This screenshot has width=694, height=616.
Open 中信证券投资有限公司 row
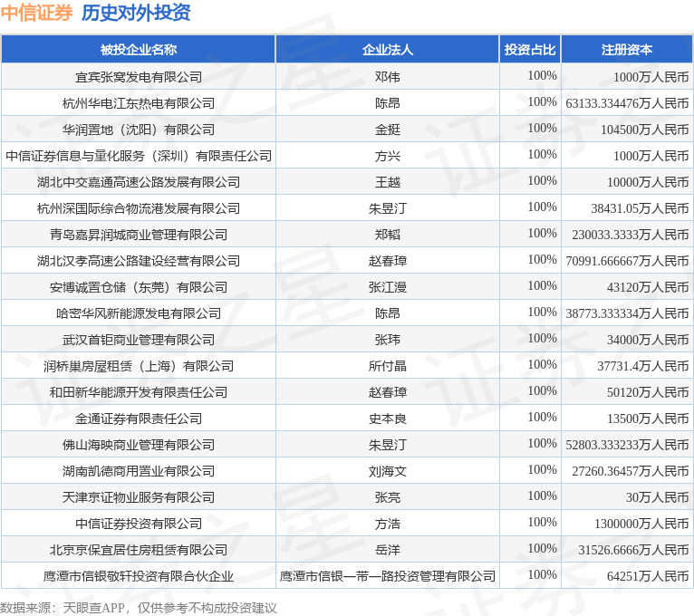(x=138, y=524)
